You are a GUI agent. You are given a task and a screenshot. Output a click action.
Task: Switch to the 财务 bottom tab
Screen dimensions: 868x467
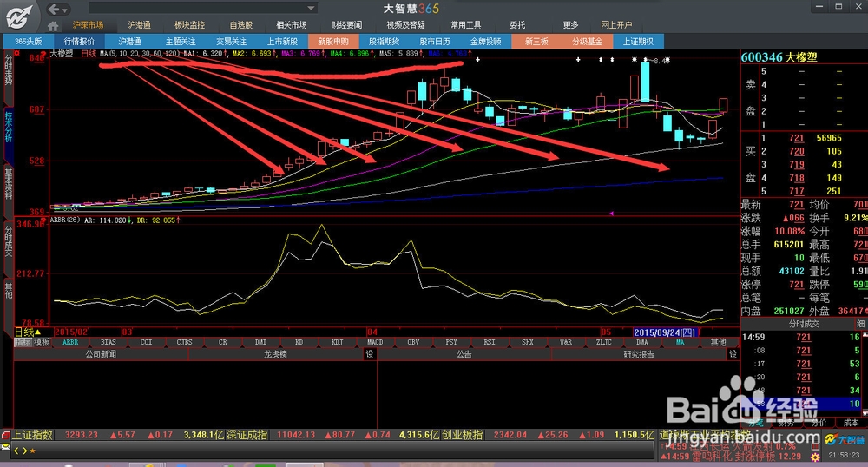[786, 423]
